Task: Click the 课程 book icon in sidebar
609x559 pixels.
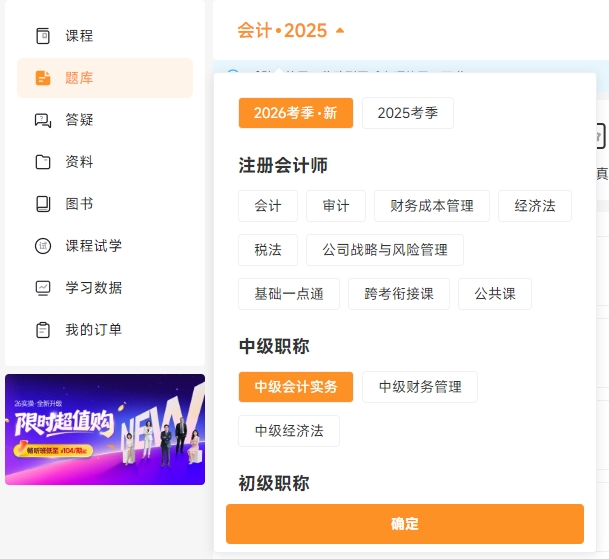Action: pos(43,36)
